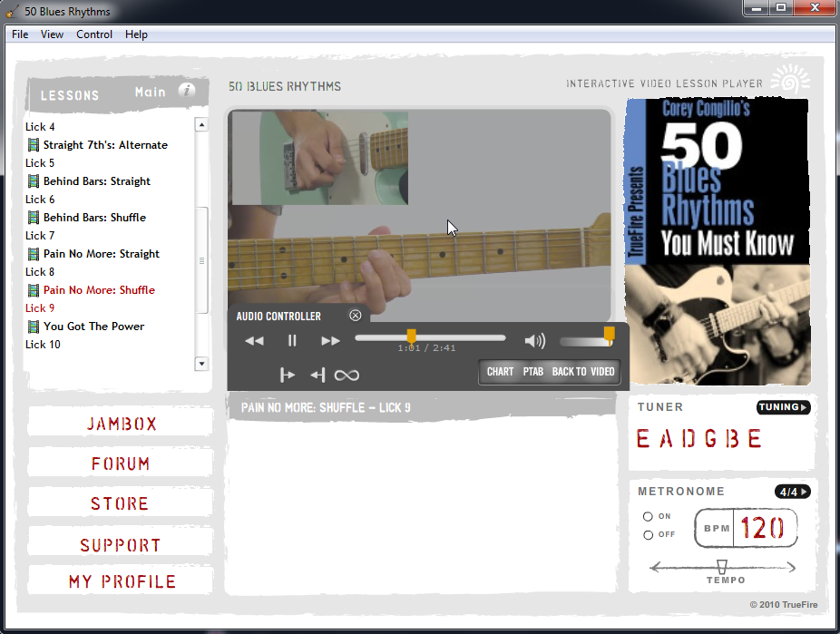Click film icon beside Straight 7th's: Alternate
Screen dimensions: 840x634
tap(34, 144)
